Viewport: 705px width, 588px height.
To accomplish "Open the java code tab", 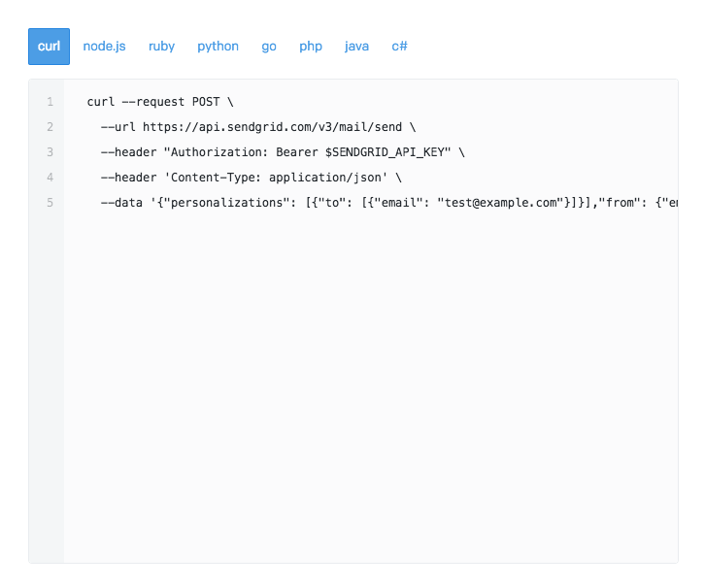I will click(356, 47).
